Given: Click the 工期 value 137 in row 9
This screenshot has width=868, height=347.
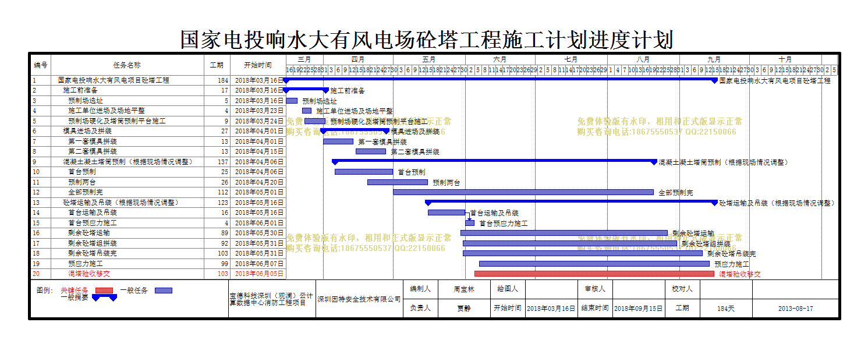Looking at the screenshot, I should [223, 162].
